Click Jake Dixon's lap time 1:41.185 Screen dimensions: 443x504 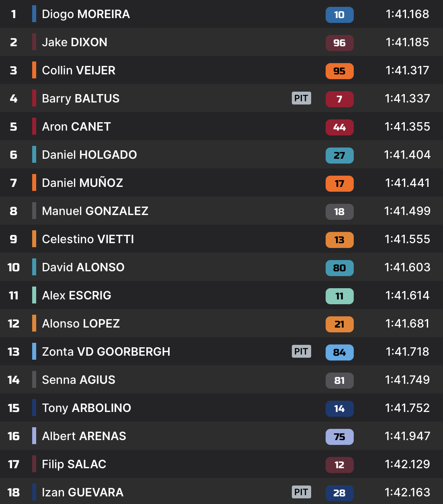coord(407,42)
